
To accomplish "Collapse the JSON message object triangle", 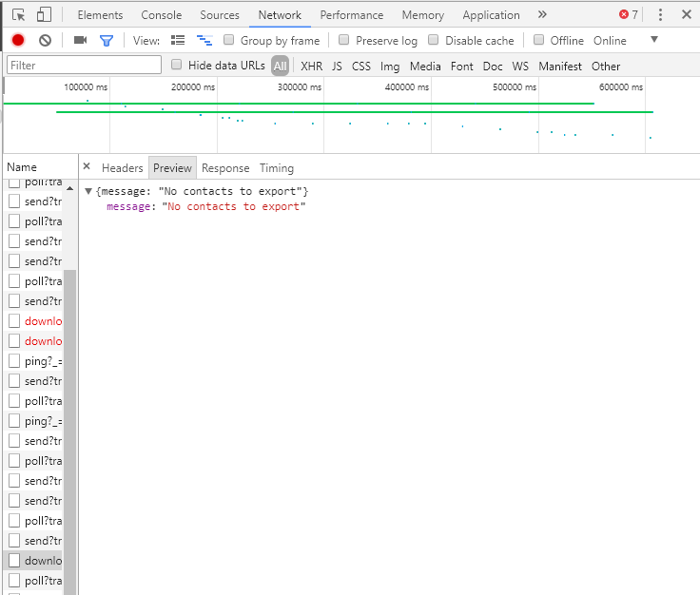I will coord(88,191).
